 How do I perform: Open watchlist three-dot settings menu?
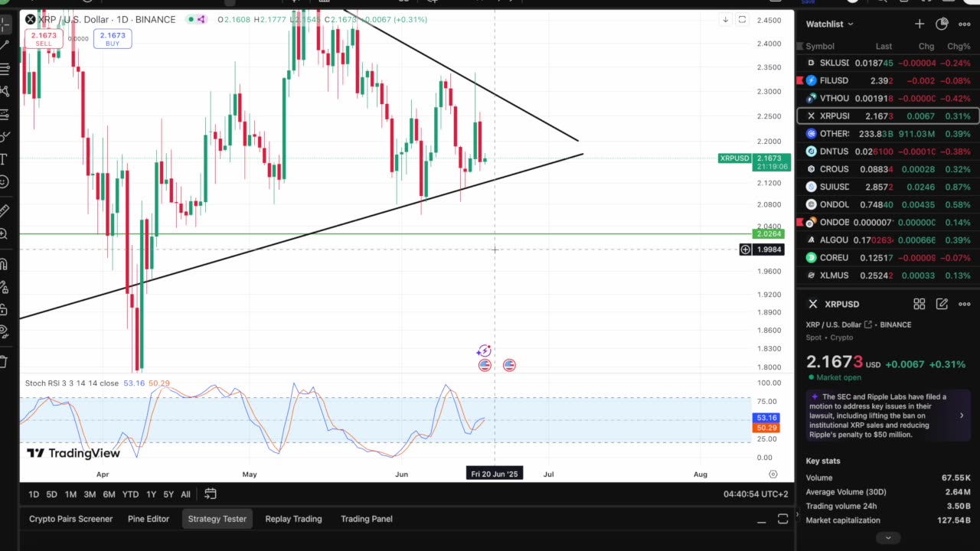point(965,24)
